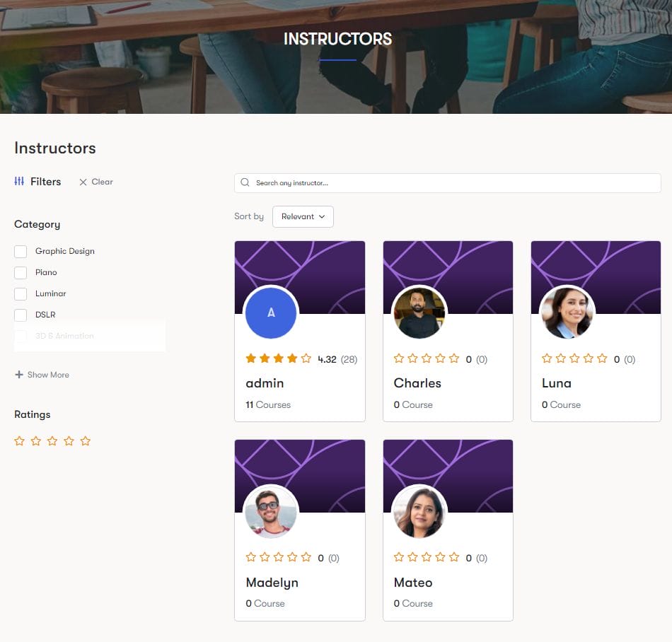The width and height of the screenshot is (672, 642).
Task: Click the third star in Ratings filter
Action: click(52, 441)
